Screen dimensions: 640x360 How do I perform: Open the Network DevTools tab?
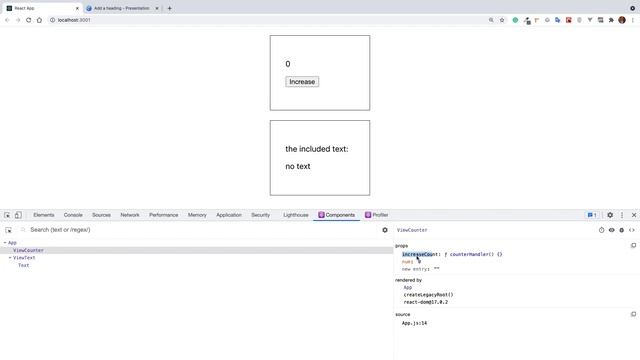[x=130, y=215]
